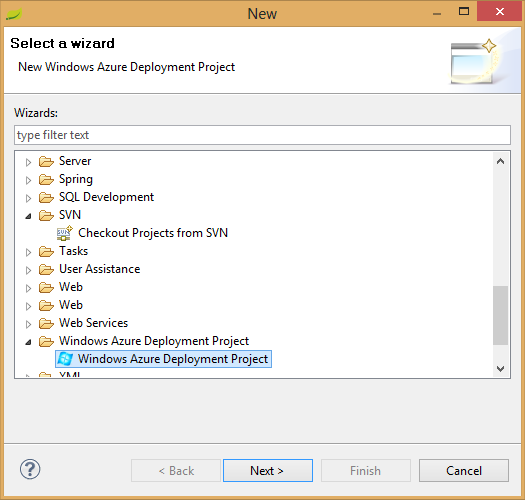Click the green leaf application icon in title bar
The image size is (525, 500).
click(14, 14)
